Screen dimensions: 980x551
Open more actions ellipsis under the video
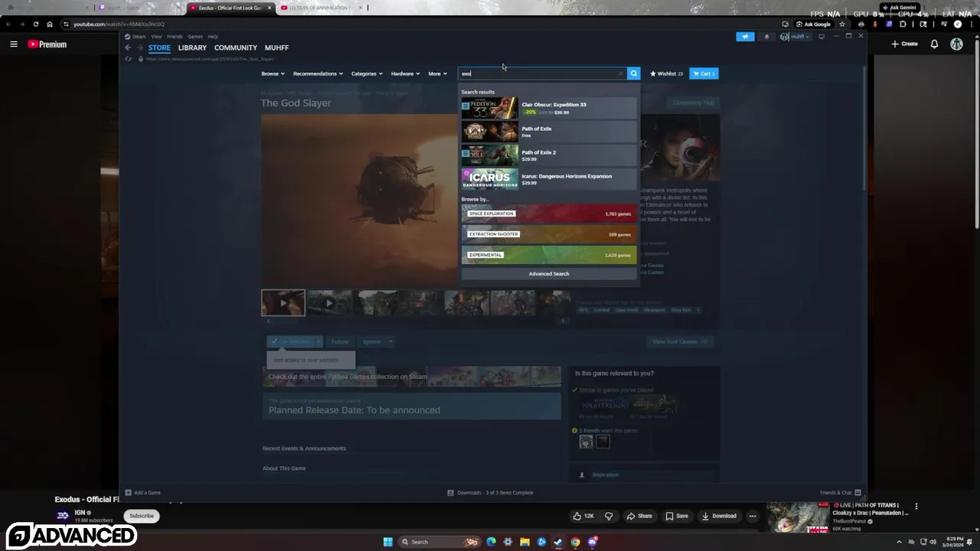pyautogui.click(x=753, y=516)
